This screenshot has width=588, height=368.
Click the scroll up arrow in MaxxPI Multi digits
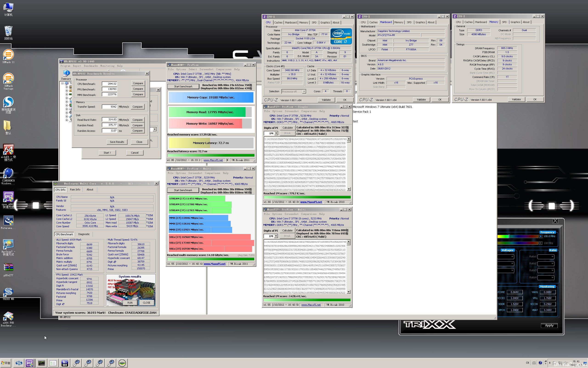[348, 242]
